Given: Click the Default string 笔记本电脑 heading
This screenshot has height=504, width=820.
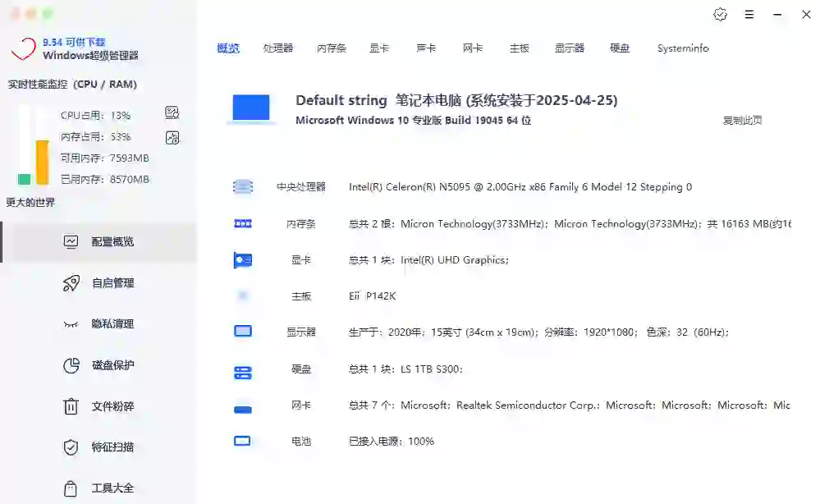Looking at the screenshot, I should click(x=456, y=100).
